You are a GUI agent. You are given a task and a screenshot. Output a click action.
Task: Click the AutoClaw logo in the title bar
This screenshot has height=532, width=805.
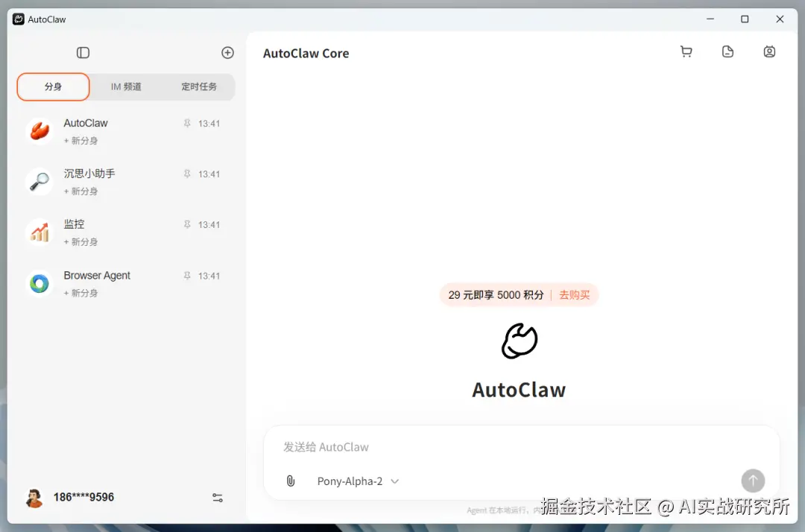point(19,19)
